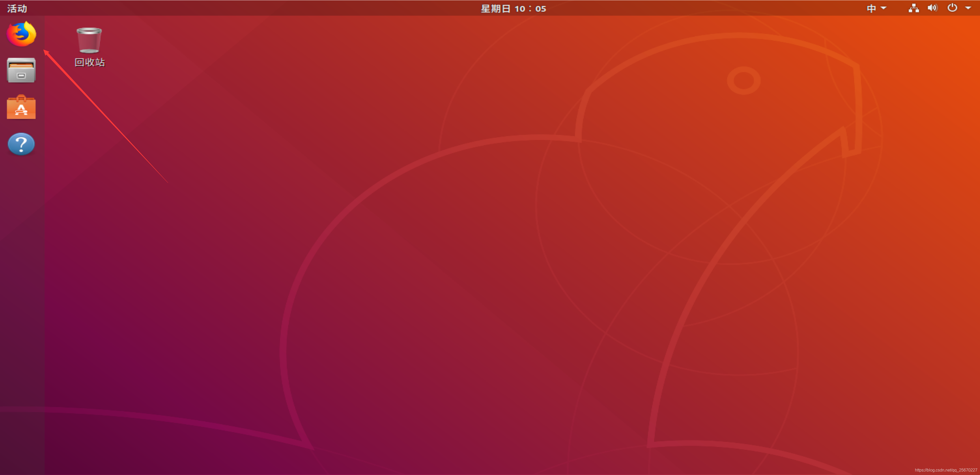The image size is (980, 475).
Task: Expand the 中 input method dropdown
Action: point(877,8)
